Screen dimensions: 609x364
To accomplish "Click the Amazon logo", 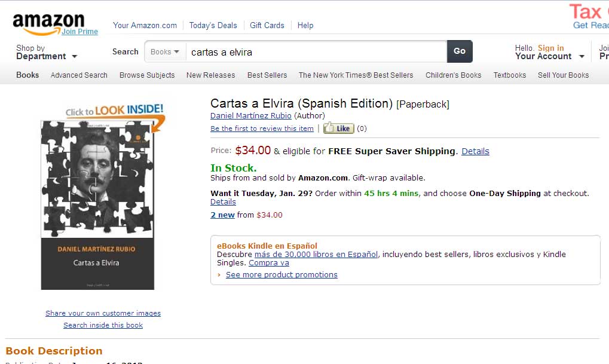I will pyautogui.click(x=48, y=24).
